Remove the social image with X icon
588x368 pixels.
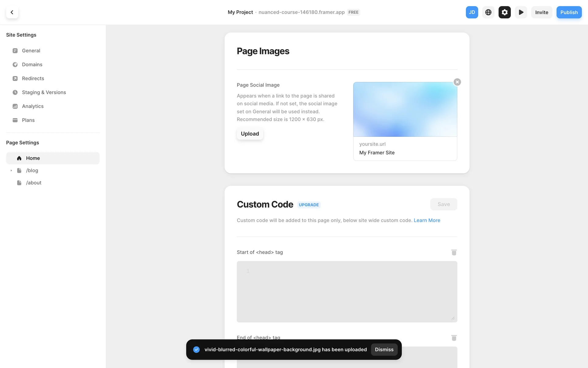(x=457, y=82)
